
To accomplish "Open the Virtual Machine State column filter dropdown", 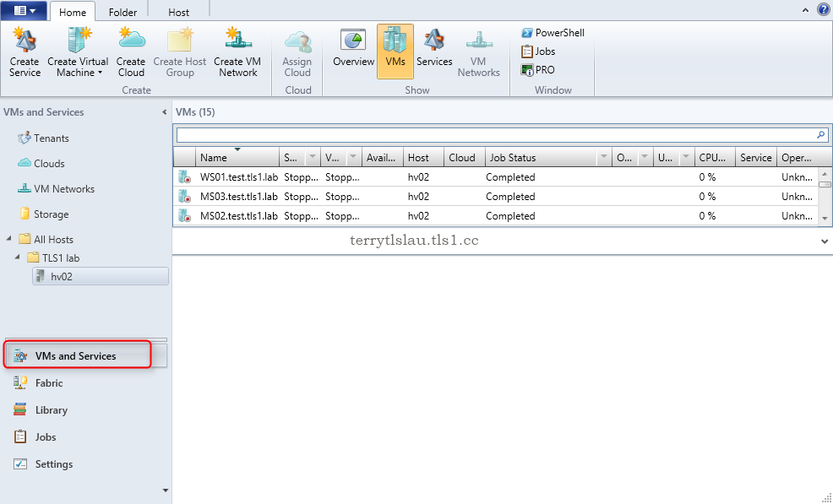I will click(354, 157).
